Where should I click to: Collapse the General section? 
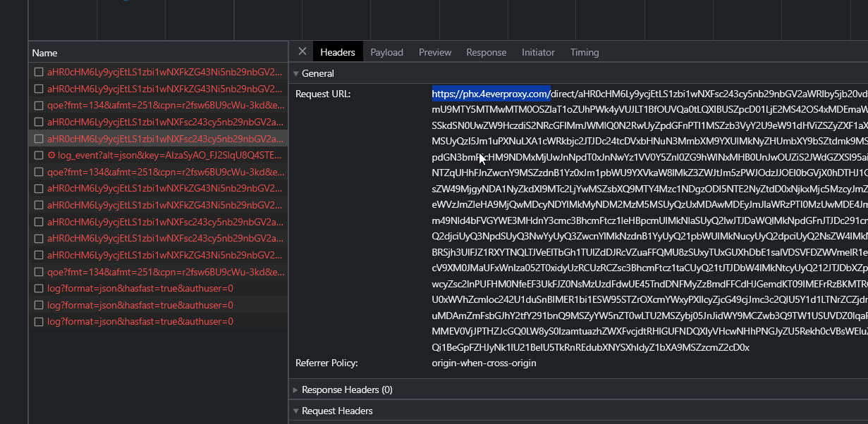tap(296, 73)
